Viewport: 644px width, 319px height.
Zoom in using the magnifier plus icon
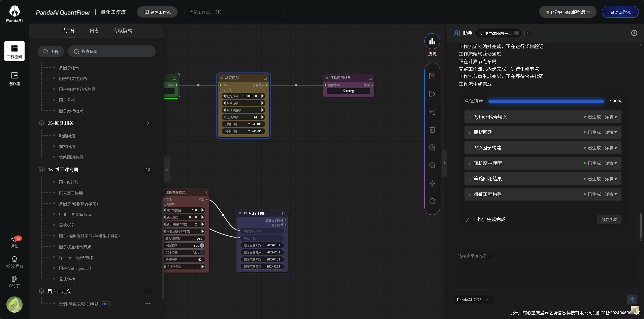point(432,147)
